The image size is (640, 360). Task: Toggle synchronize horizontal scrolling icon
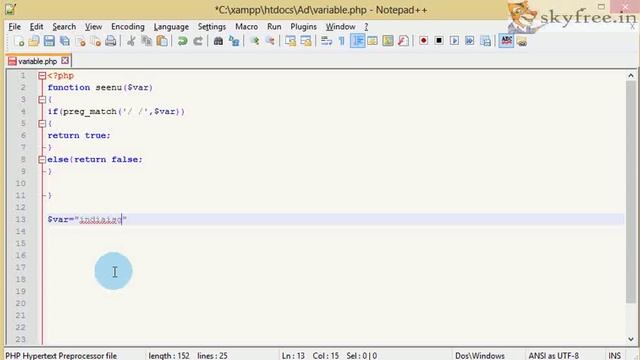coord(306,41)
